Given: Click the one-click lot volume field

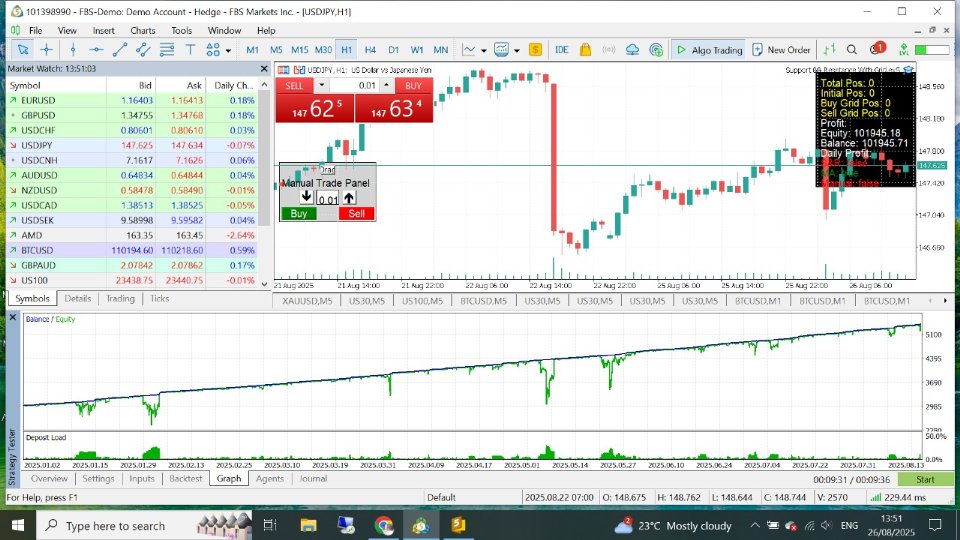Looking at the screenshot, I should coord(354,86).
